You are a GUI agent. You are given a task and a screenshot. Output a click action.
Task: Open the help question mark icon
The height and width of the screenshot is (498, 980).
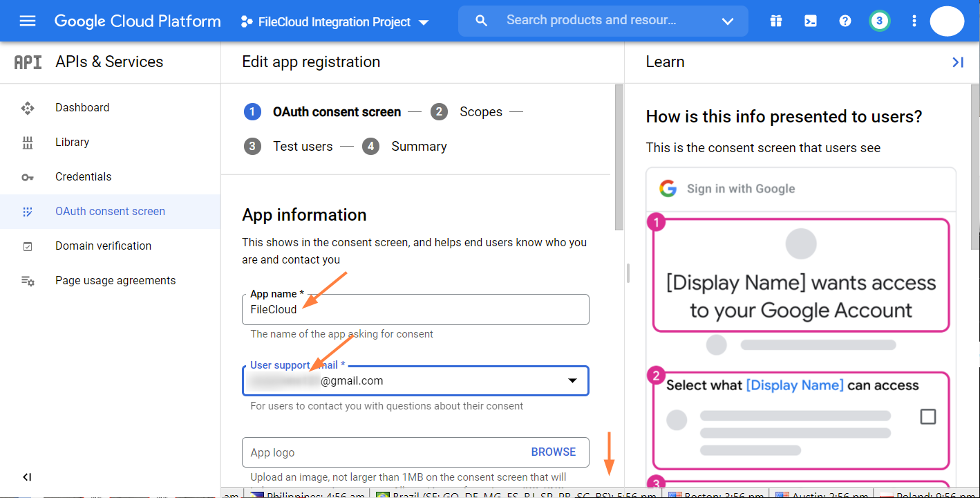[x=845, y=21]
